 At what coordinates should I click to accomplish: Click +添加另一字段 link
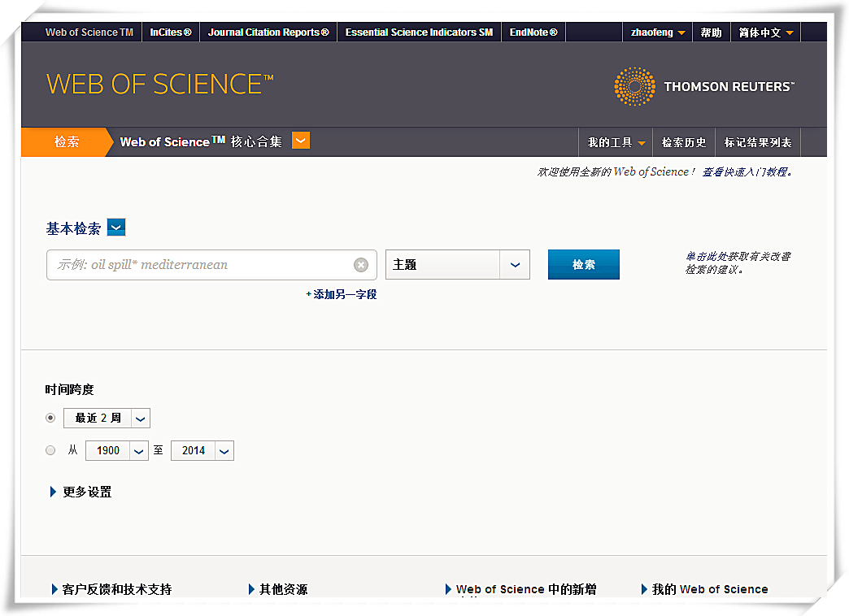click(x=342, y=294)
